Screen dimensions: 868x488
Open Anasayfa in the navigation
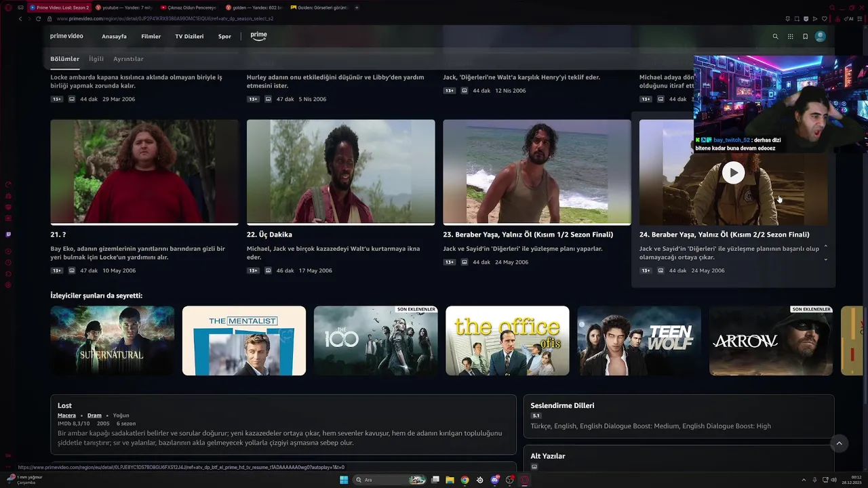coord(114,37)
